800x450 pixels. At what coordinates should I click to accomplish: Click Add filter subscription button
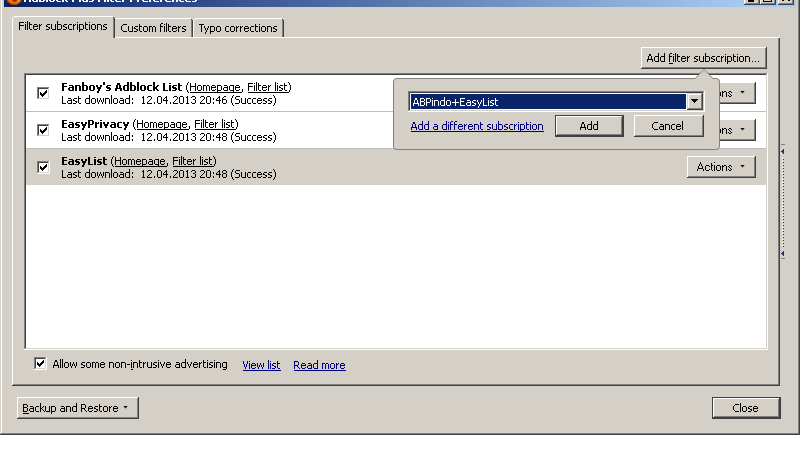pos(703,58)
